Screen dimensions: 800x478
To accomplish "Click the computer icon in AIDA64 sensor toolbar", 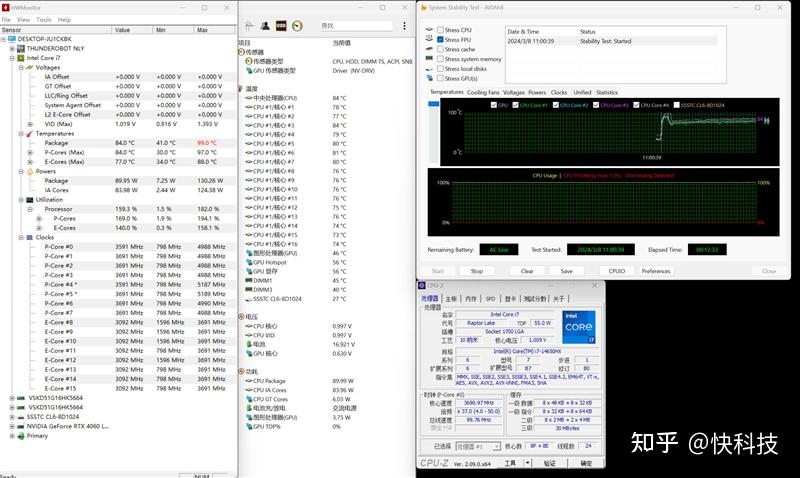I will tap(249, 26).
